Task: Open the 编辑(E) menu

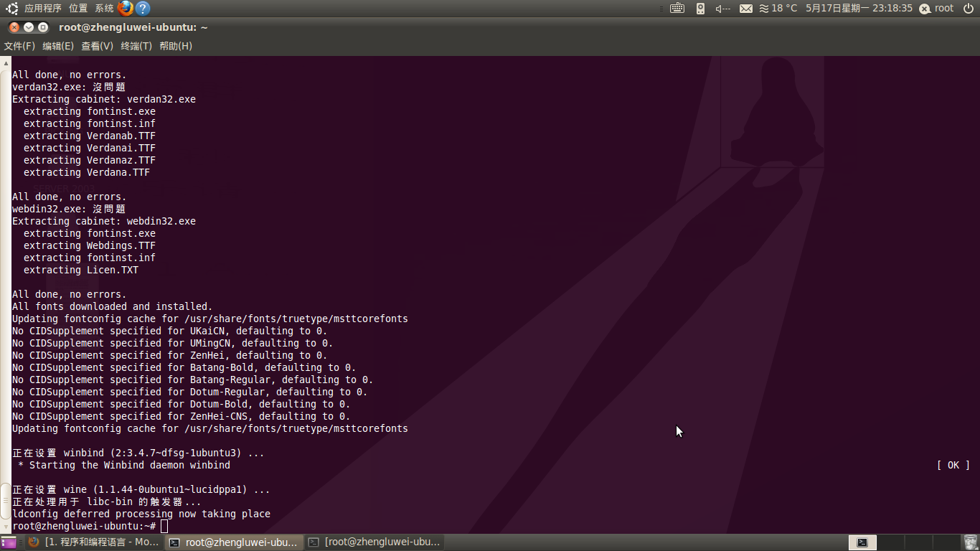Action: click(x=58, y=46)
